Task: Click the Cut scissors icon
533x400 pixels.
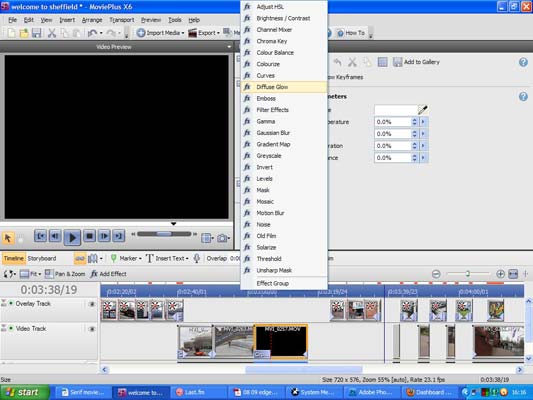Action: point(52,33)
